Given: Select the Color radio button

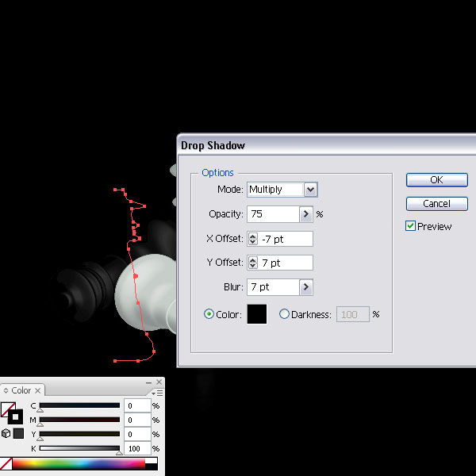Looking at the screenshot, I should [x=209, y=314].
